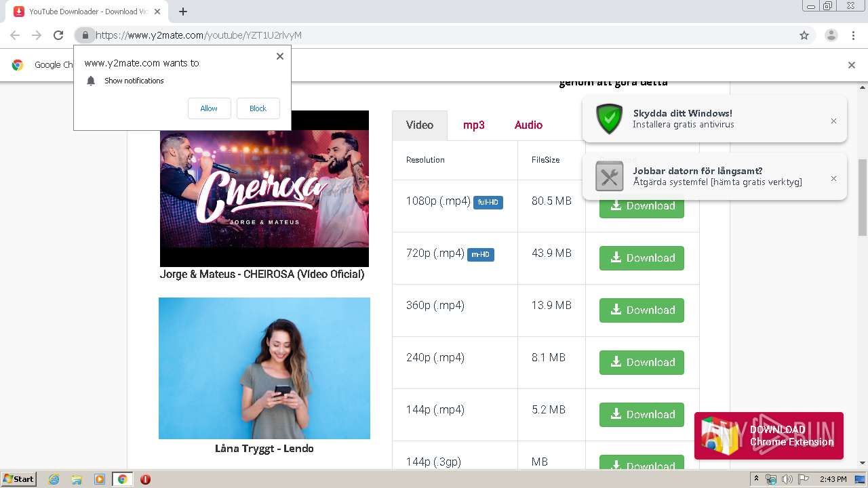
Task: Download the 1080p mp4 version
Action: (x=642, y=206)
